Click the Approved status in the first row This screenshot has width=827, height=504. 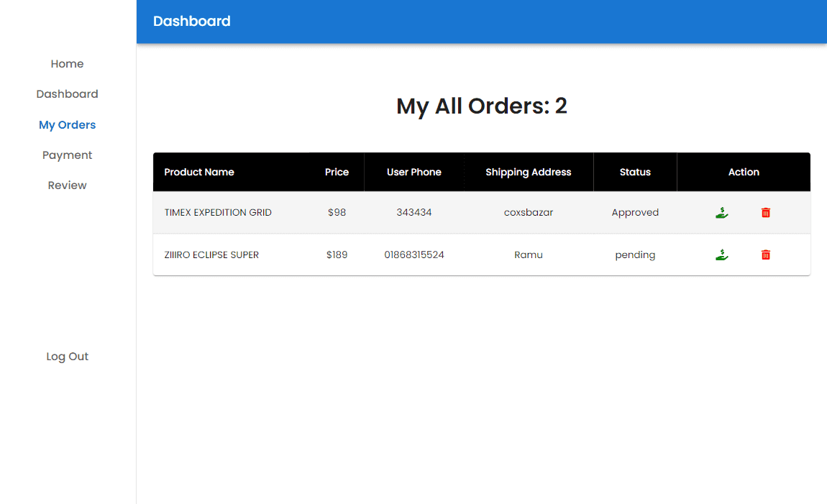click(x=635, y=213)
